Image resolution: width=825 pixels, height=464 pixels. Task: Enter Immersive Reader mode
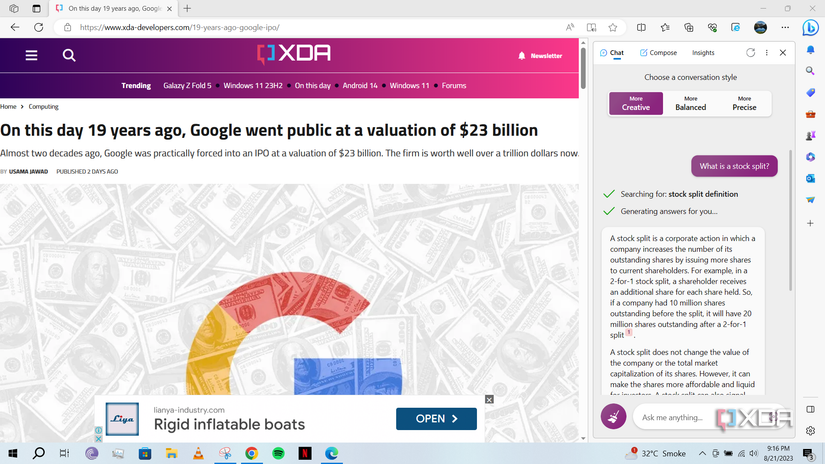[x=591, y=27]
